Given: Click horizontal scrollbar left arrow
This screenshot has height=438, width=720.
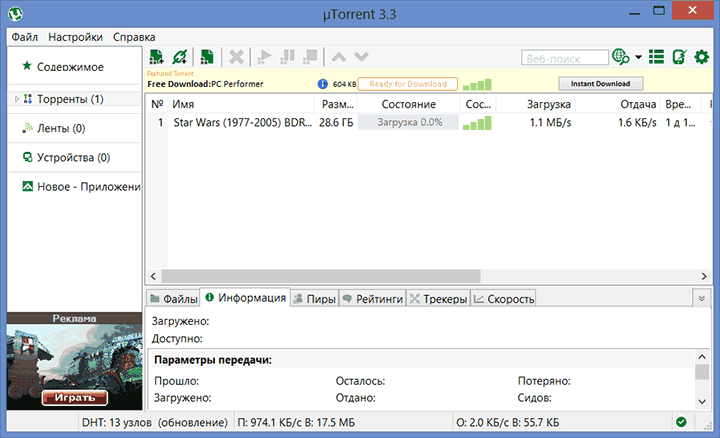Looking at the screenshot, I should (153, 276).
